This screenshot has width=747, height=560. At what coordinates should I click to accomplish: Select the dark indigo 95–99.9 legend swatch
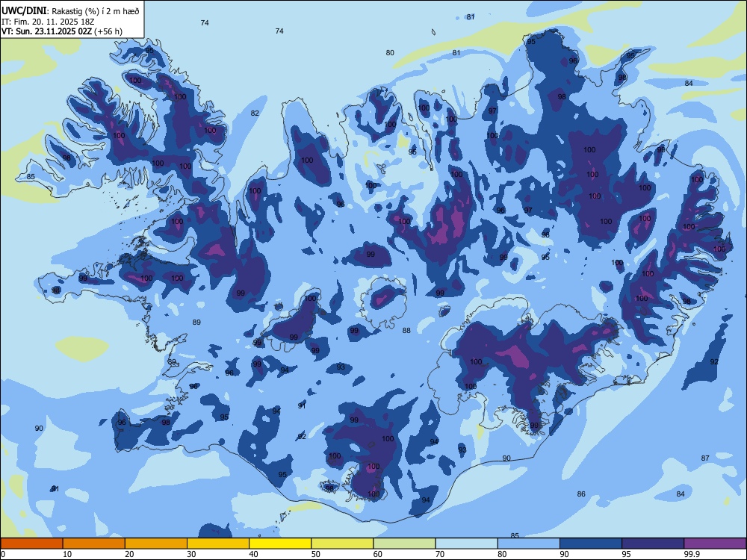[653, 544]
